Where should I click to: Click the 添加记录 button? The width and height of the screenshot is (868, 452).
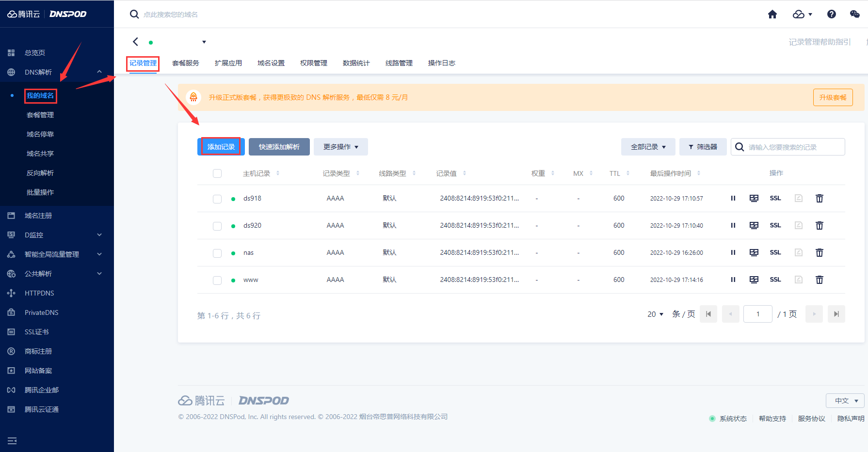point(221,147)
